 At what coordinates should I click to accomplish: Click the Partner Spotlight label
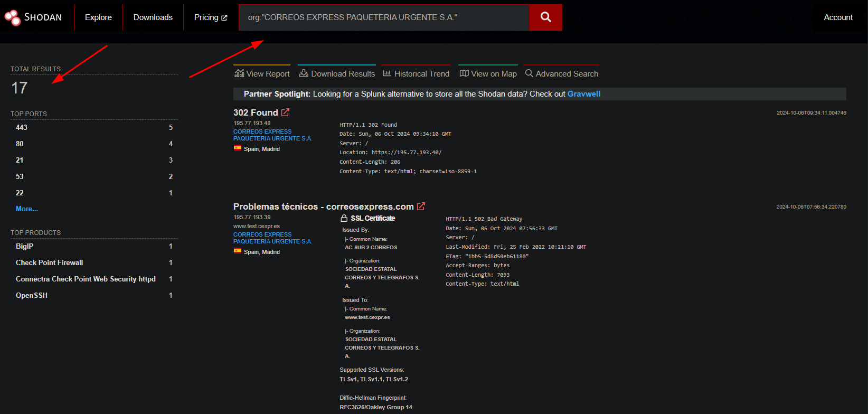[x=277, y=94]
